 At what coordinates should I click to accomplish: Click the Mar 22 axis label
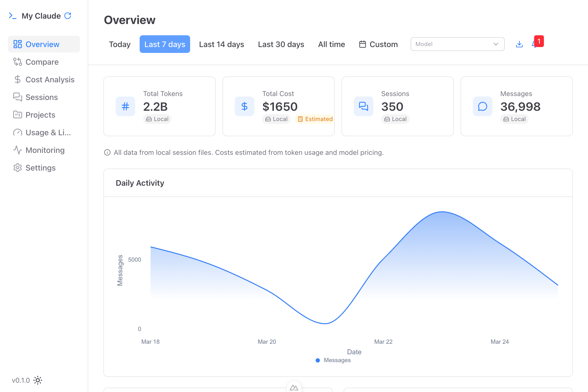[383, 342]
